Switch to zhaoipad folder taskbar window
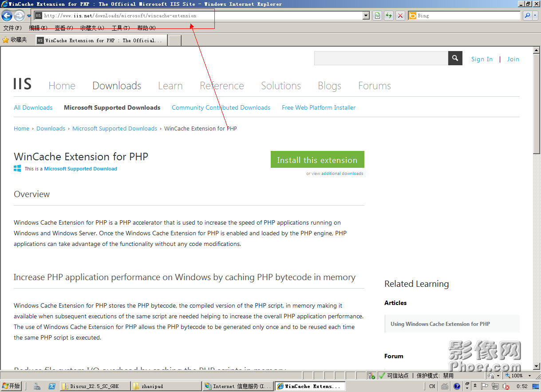The width and height of the screenshot is (541, 392). (x=166, y=386)
